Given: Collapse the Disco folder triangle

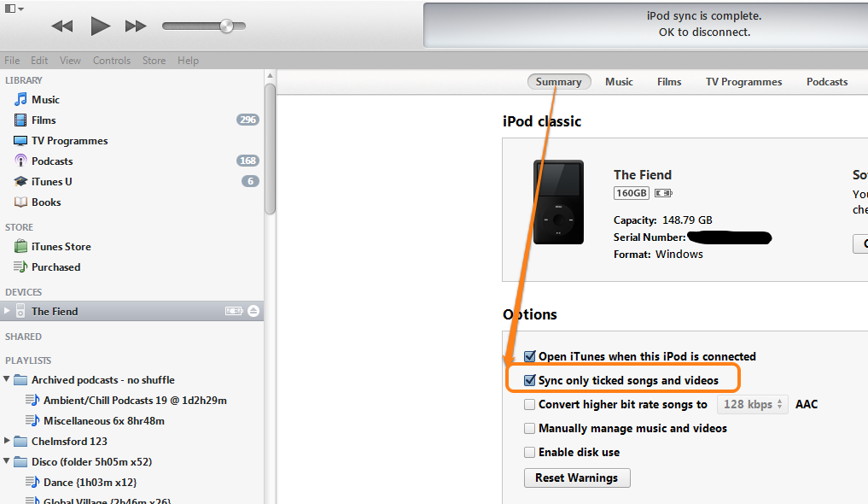Looking at the screenshot, I should point(7,461).
